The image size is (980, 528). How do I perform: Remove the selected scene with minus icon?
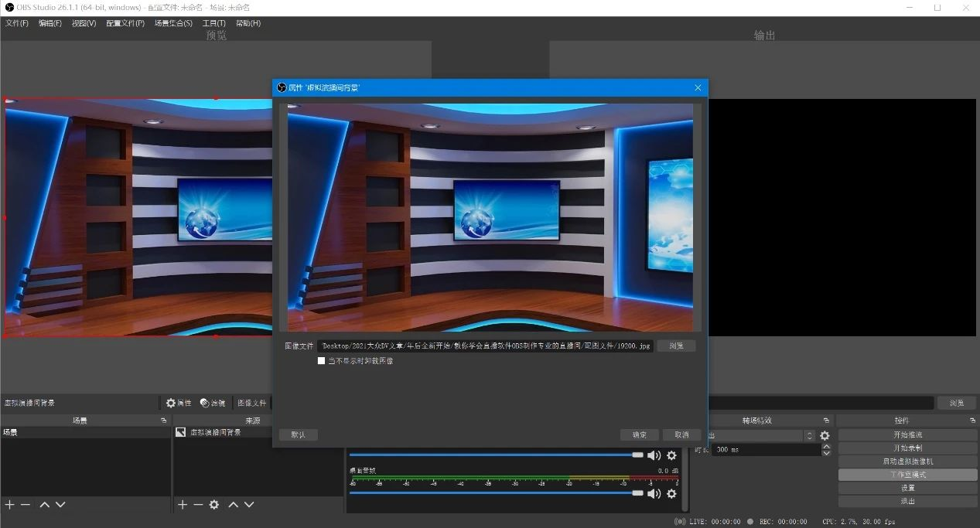(x=26, y=505)
